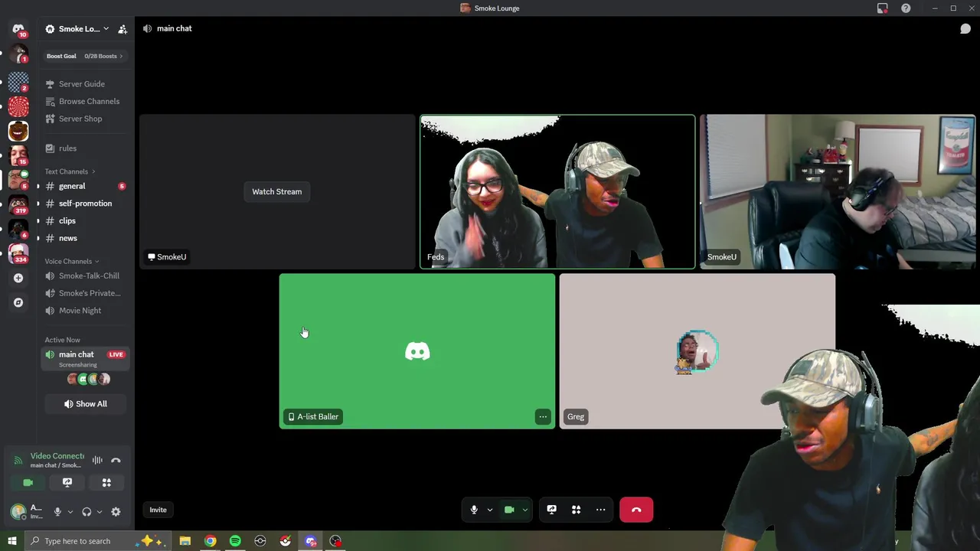
Task: Open Discord direct messages home icon
Action: [x=18, y=29]
